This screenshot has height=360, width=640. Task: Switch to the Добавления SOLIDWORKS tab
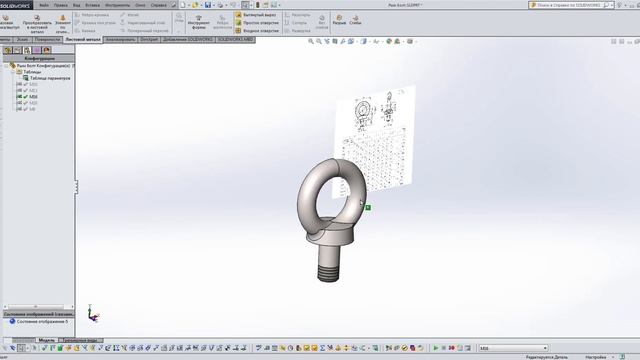tap(187, 40)
